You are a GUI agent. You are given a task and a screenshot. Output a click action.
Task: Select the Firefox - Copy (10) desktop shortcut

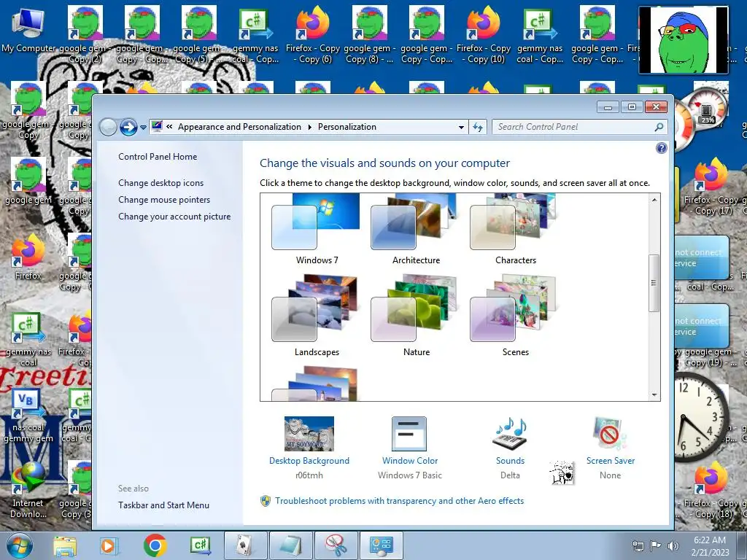click(x=484, y=34)
